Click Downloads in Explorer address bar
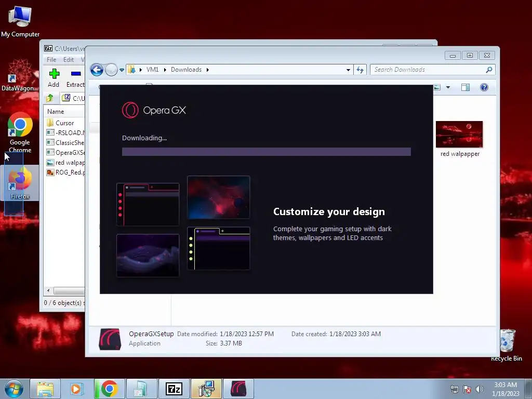Screen dimensions: 532x399 pyautogui.click(x=186, y=70)
